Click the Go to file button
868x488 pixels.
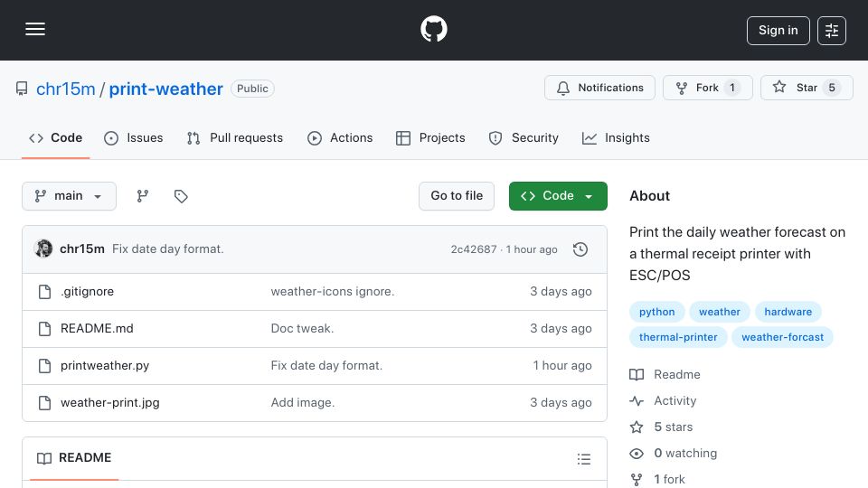point(456,196)
